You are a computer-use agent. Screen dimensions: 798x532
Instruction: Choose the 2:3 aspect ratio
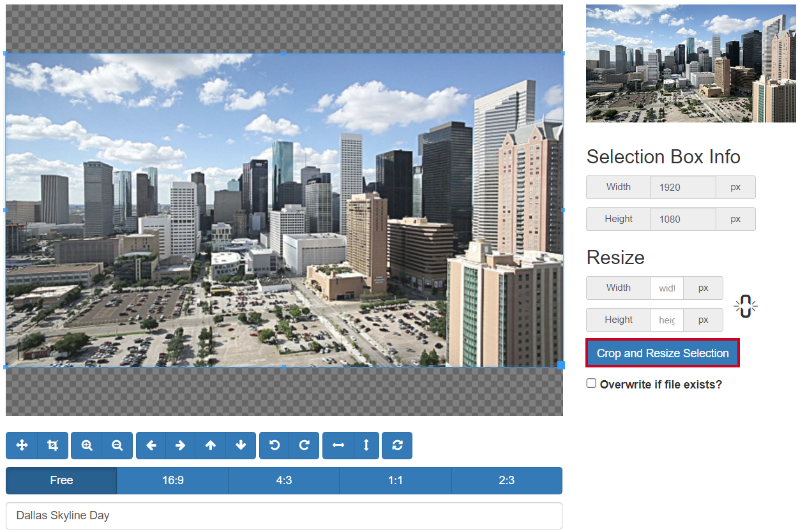coord(507,480)
